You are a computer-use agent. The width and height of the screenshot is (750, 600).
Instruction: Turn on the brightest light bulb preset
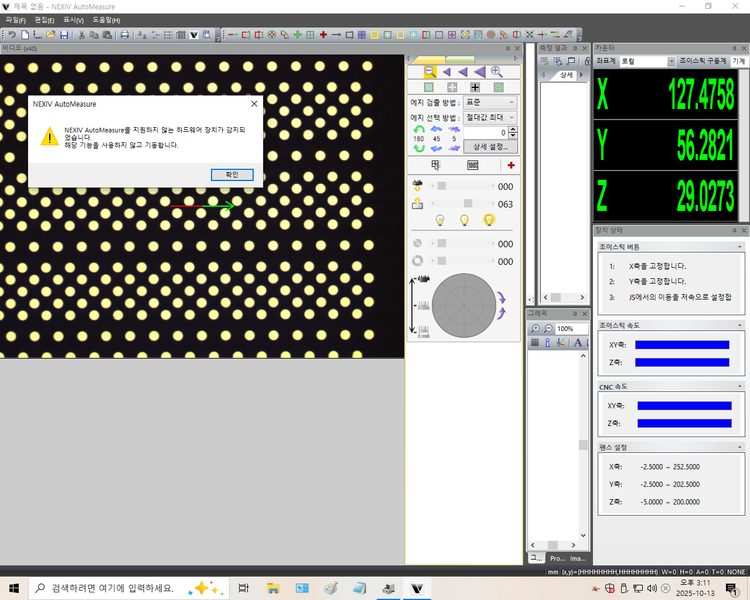click(x=489, y=220)
